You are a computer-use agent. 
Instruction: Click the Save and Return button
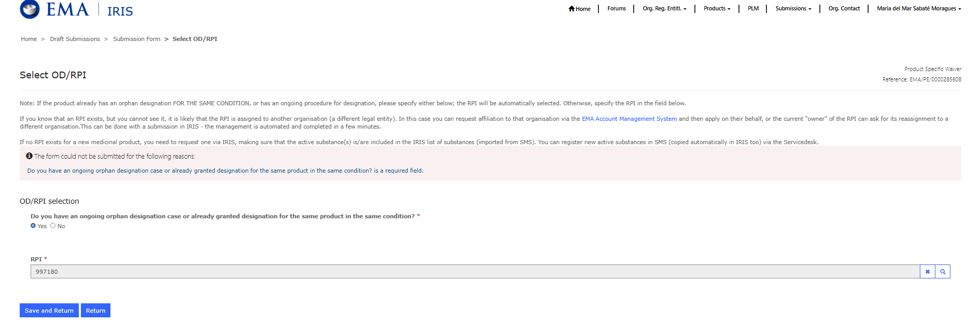pos(49,311)
